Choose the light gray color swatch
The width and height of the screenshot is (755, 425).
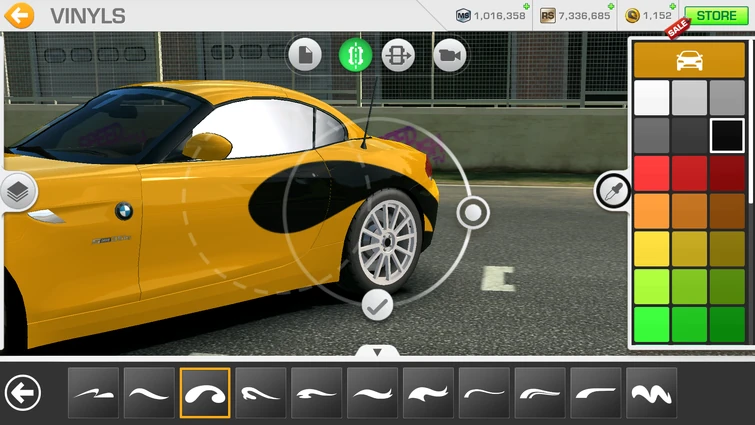point(689,98)
